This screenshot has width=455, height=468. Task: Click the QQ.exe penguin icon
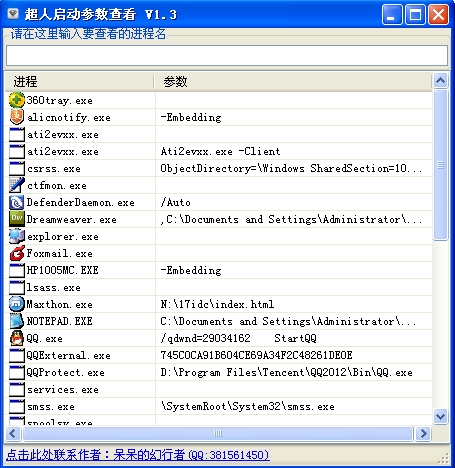17,338
